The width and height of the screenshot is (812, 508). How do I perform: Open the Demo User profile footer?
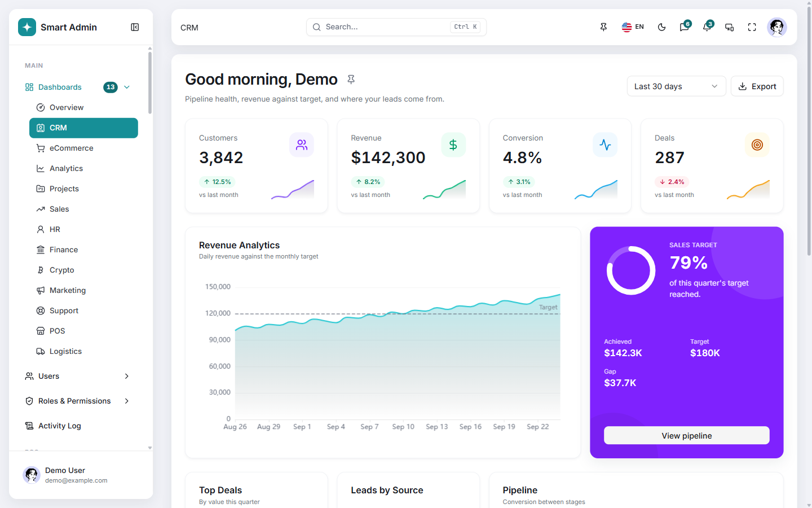point(81,475)
